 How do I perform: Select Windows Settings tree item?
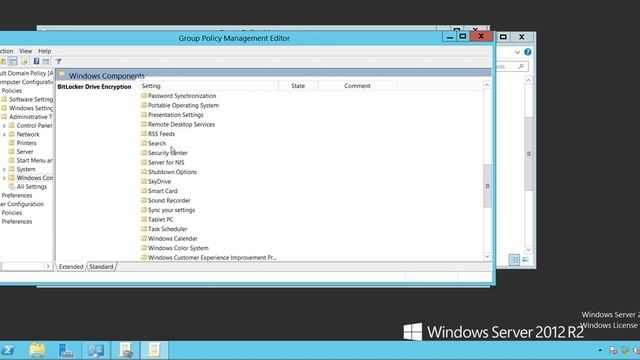click(x=31, y=108)
